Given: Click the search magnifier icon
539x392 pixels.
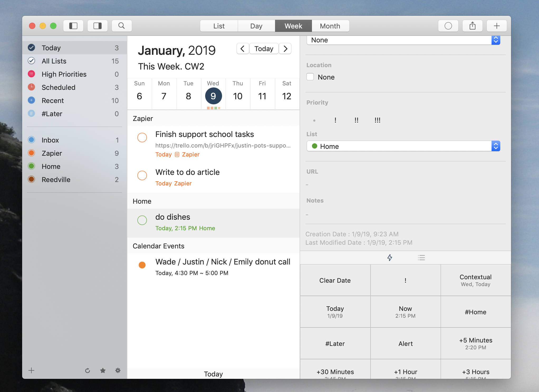Looking at the screenshot, I should [x=122, y=26].
